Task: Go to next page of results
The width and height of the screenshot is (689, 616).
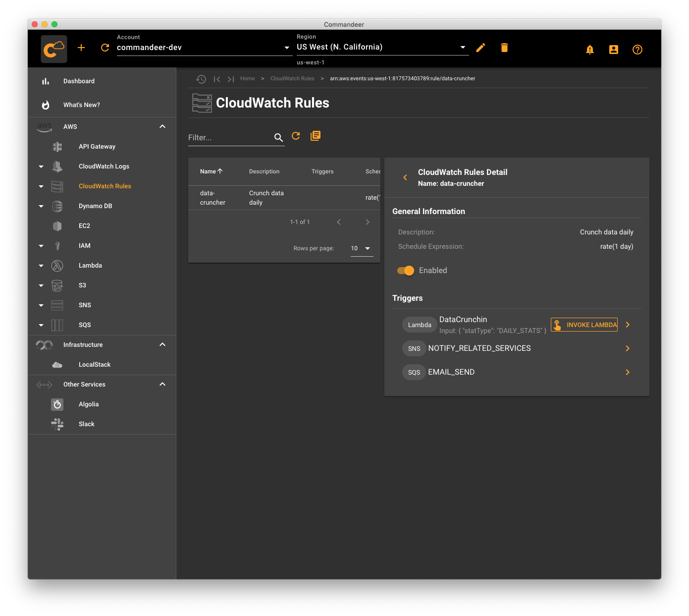Action: pos(368,222)
